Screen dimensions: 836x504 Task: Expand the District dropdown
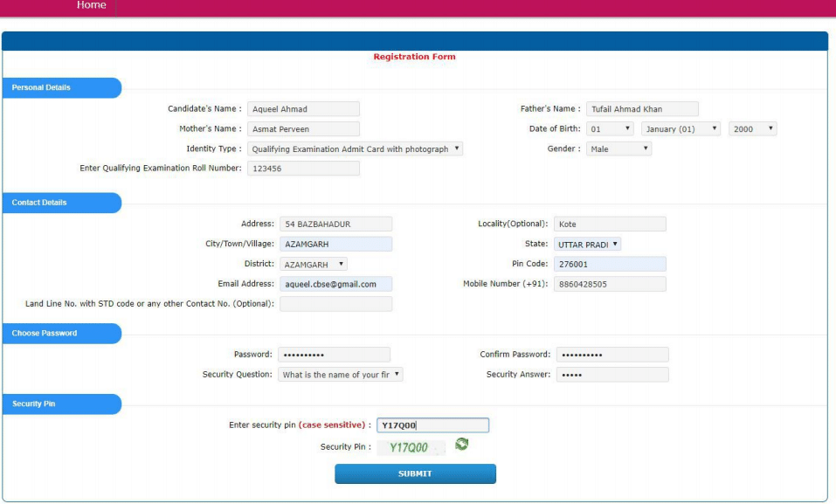(314, 264)
